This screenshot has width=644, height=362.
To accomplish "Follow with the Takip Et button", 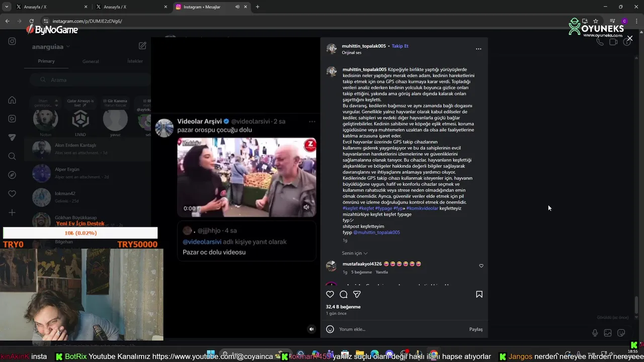I will (400, 46).
